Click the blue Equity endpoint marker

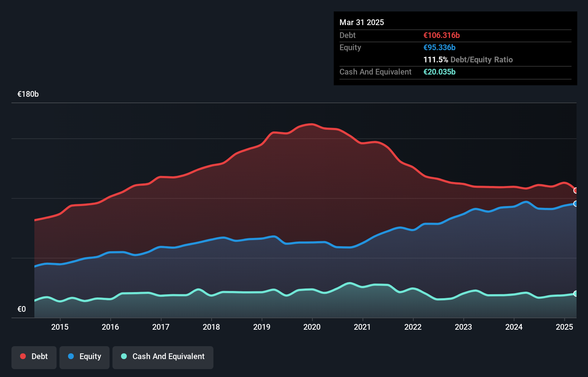click(576, 204)
